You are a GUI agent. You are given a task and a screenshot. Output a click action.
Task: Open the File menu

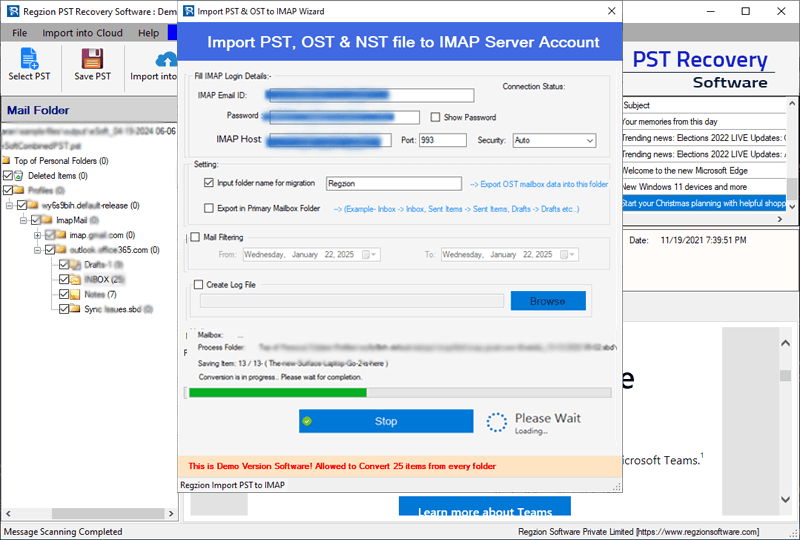20,33
